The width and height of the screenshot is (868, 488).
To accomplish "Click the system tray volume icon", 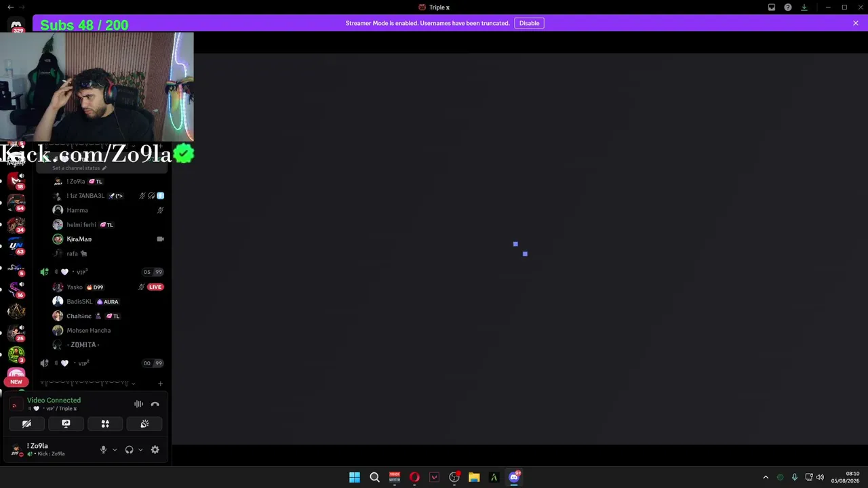I will click(820, 477).
